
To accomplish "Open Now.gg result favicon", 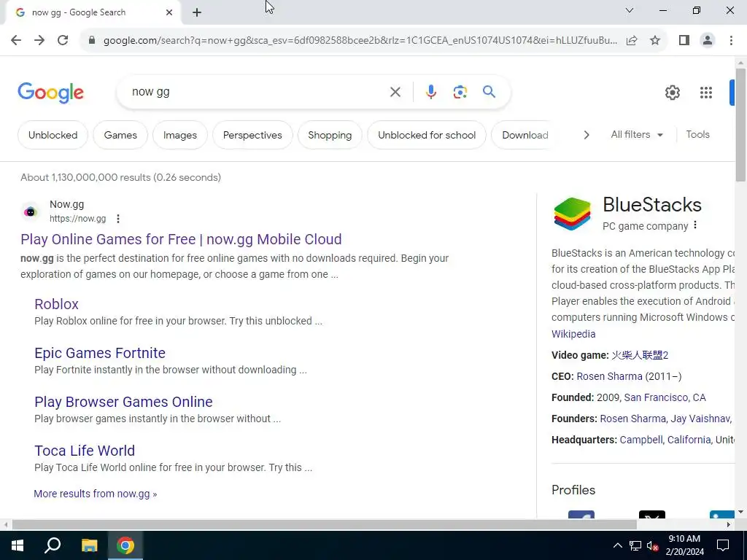I will tap(30, 211).
